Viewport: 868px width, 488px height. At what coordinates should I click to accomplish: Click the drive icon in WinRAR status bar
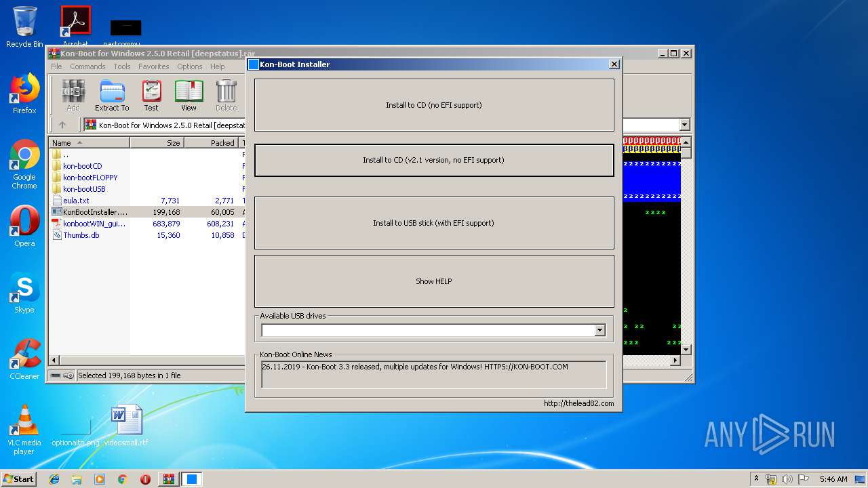click(x=56, y=375)
